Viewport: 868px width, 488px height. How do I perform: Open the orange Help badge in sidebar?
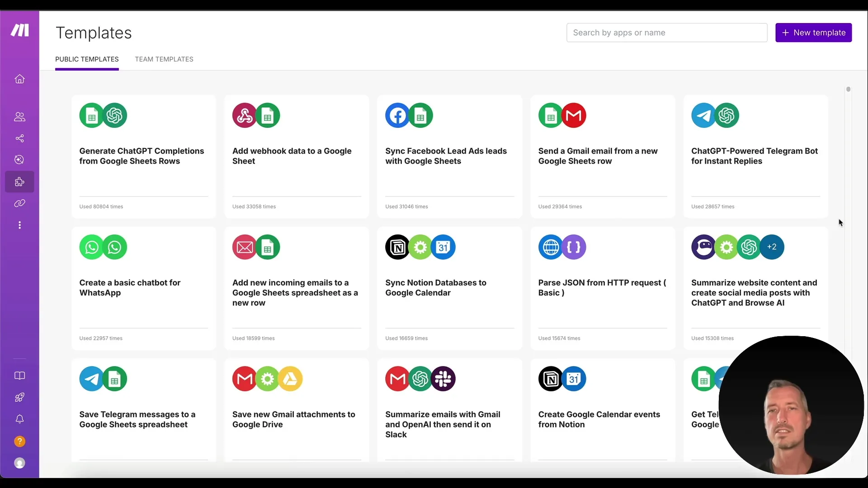(19, 441)
